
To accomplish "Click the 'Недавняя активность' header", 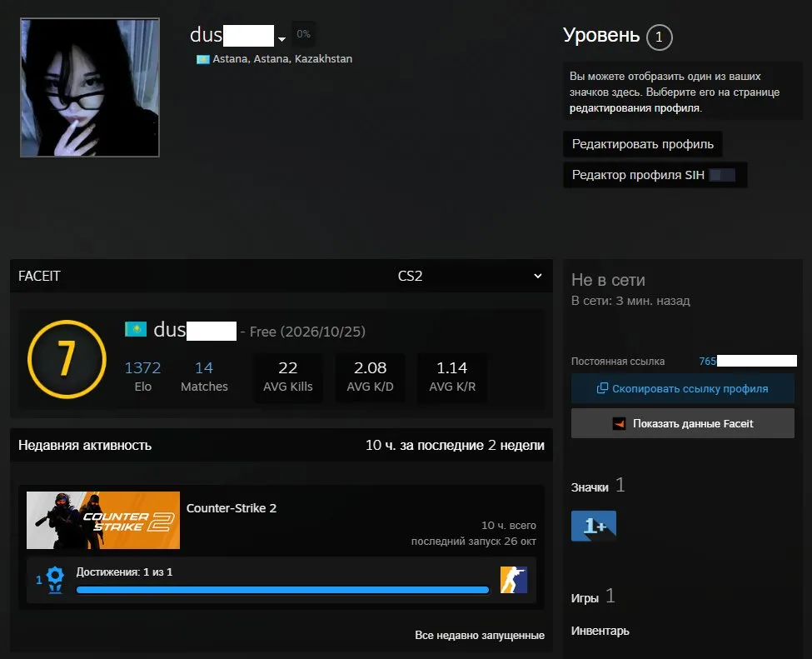I will [x=85, y=445].
